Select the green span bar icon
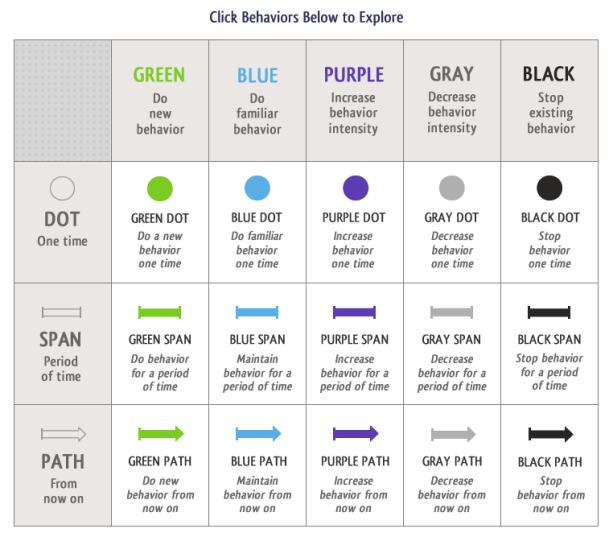609x533 pixels. [x=160, y=312]
